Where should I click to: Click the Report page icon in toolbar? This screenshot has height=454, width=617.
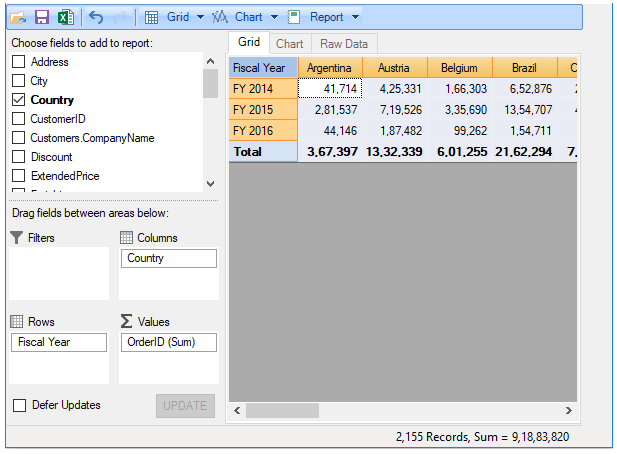[x=294, y=17]
